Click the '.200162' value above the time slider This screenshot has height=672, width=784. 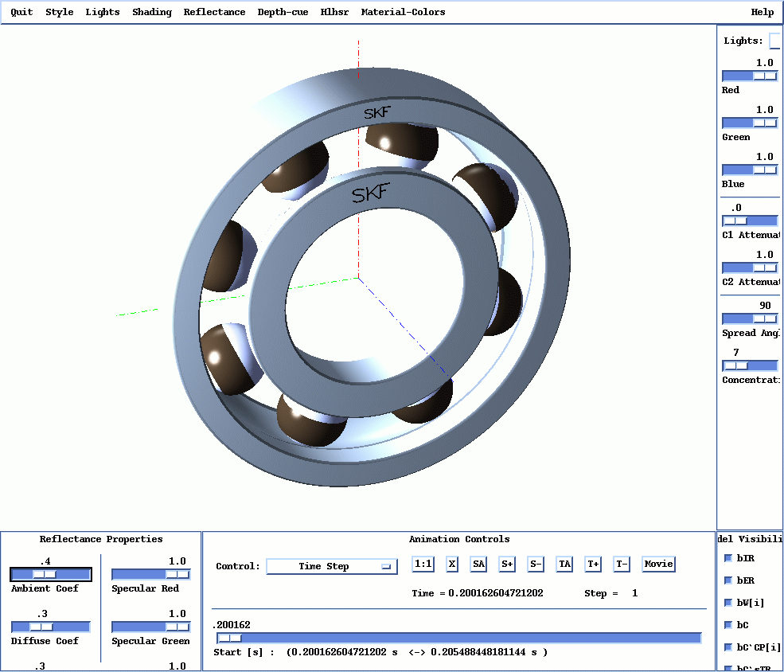tap(232, 625)
